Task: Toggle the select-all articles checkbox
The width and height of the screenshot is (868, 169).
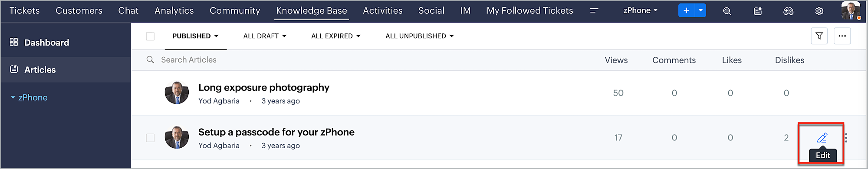Action: (x=150, y=36)
